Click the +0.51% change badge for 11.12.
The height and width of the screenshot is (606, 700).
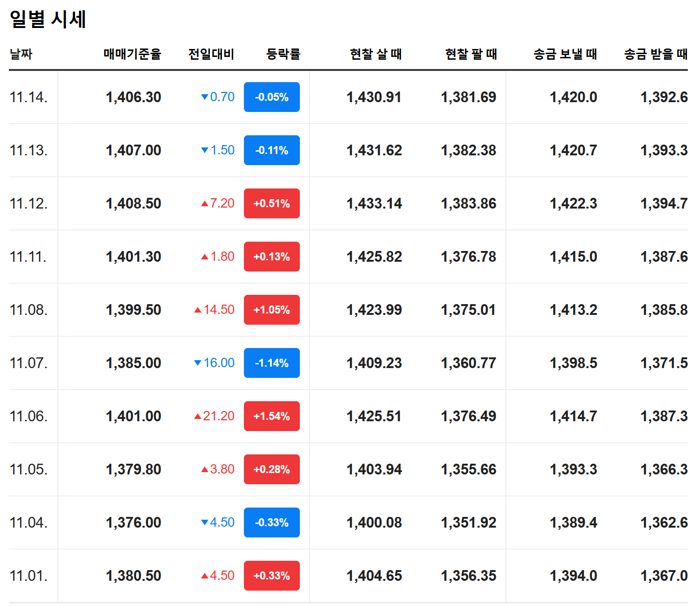[x=271, y=203]
